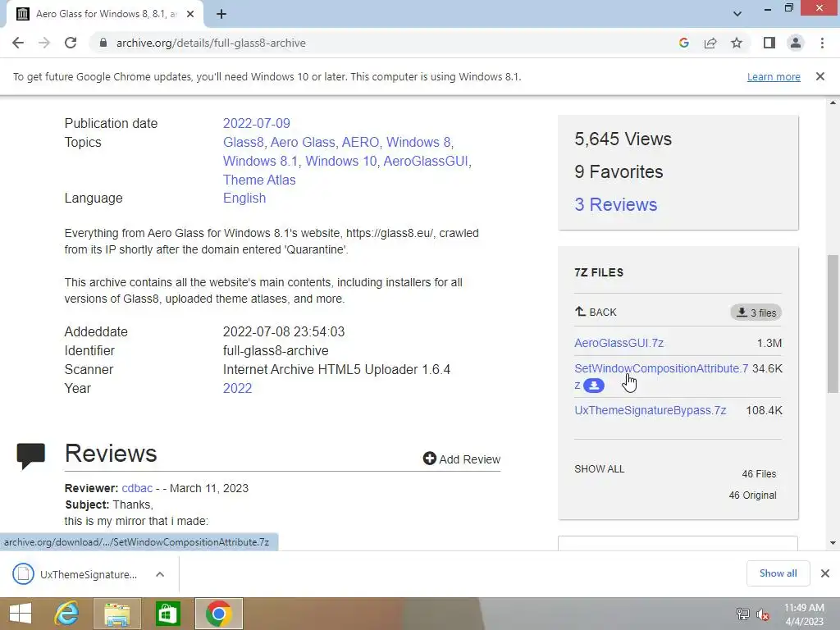Image resolution: width=840 pixels, height=630 pixels.
Task: Download SetWindowCompositionAttribute.7z
Action: pyautogui.click(x=661, y=368)
